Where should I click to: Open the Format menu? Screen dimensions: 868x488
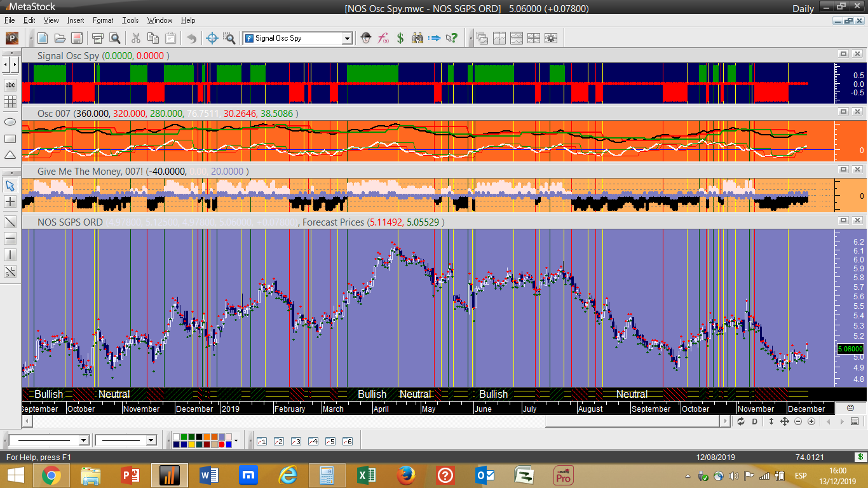[x=103, y=20]
